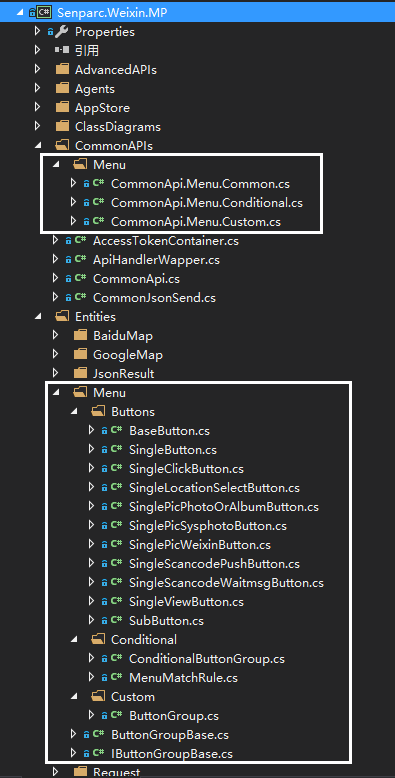Select ButtonGroupBase.cs file
395x778 pixels.
coord(170,735)
